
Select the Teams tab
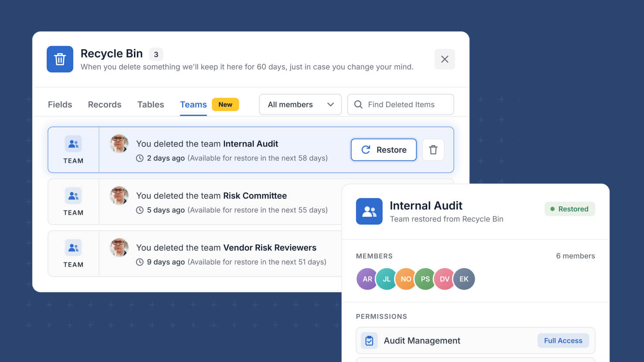point(193,105)
